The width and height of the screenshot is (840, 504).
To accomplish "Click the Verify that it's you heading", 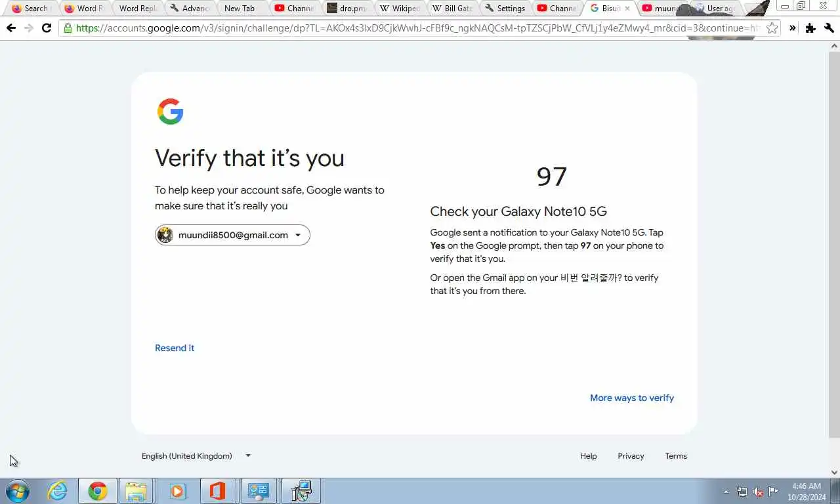I will coord(249,158).
